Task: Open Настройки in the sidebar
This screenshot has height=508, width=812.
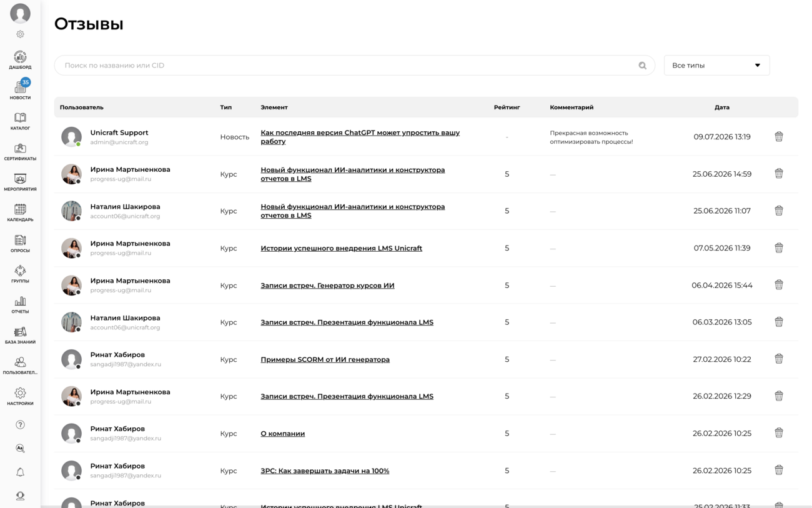Action: 20,397
